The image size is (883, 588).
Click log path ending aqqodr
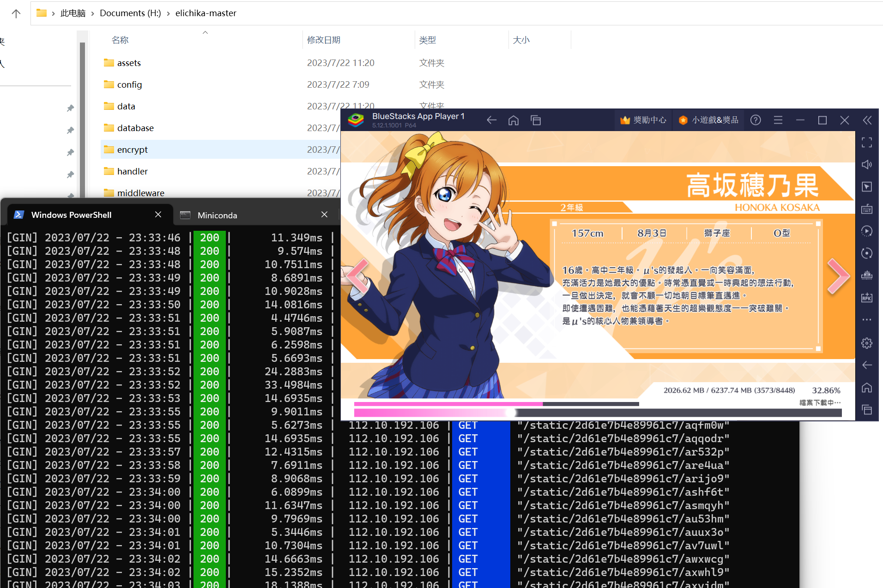(623, 438)
